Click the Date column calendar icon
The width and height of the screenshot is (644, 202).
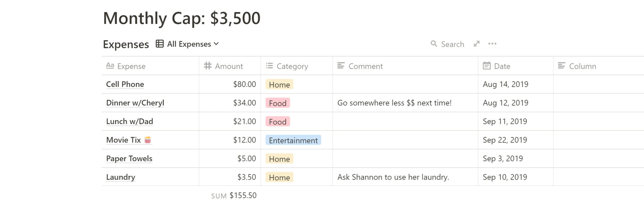pyautogui.click(x=486, y=66)
